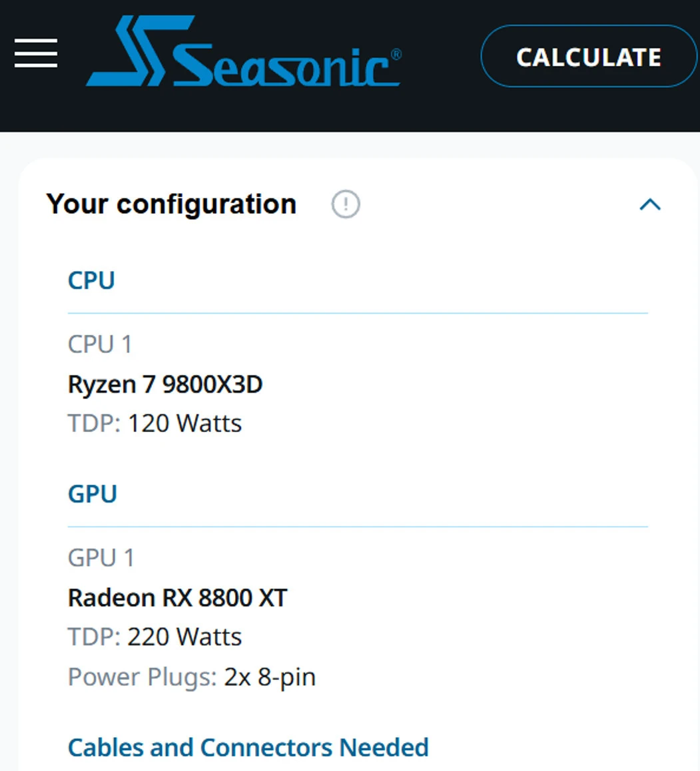The width and height of the screenshot is (700, 771).
Task: Click the GPU 1 label
Action: coord(101,557)
